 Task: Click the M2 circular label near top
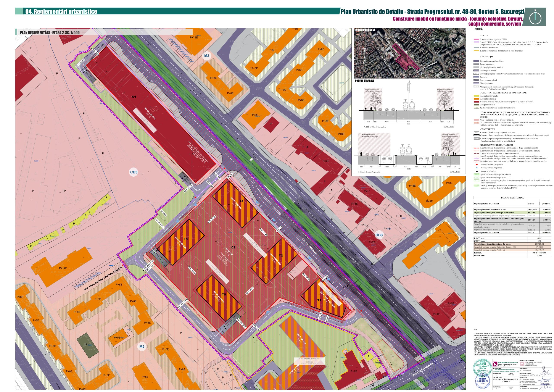point(206,56)
